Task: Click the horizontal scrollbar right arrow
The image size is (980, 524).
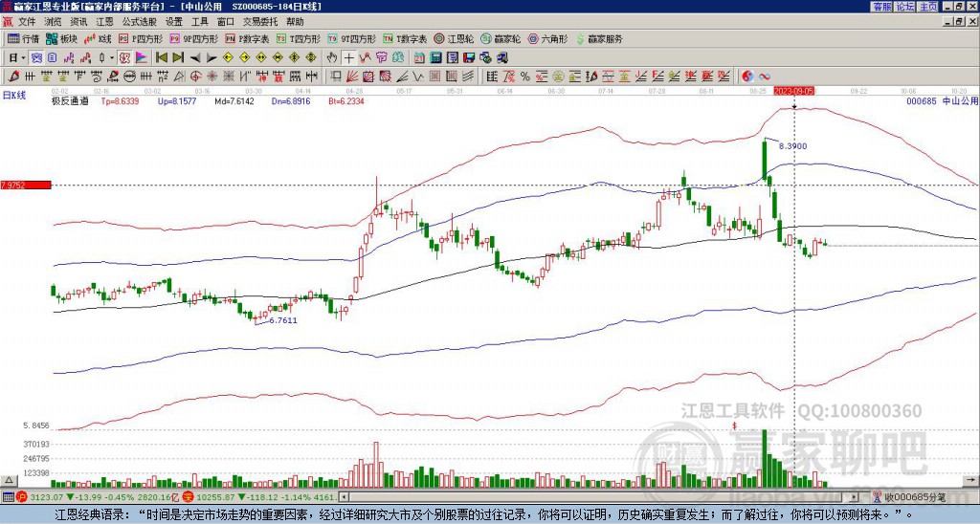Action: click(x=855, y=497)
